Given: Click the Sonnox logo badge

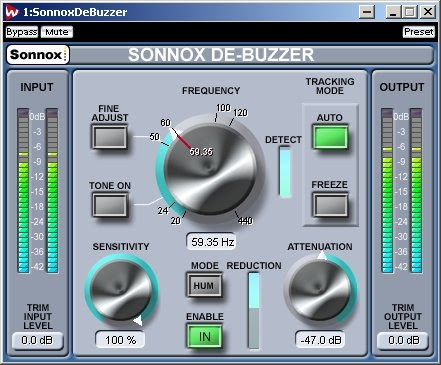Looking at the screenshot, I should point(38,55).
